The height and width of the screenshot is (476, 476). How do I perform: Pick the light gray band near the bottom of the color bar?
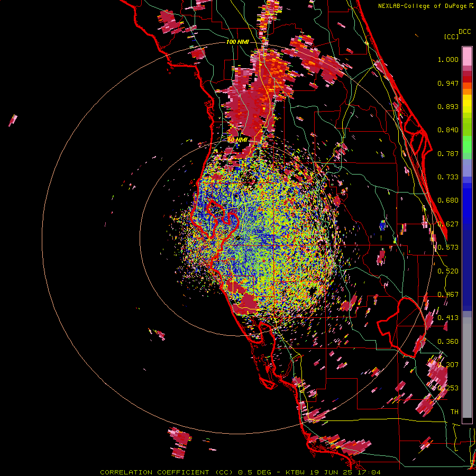[467, 368]
